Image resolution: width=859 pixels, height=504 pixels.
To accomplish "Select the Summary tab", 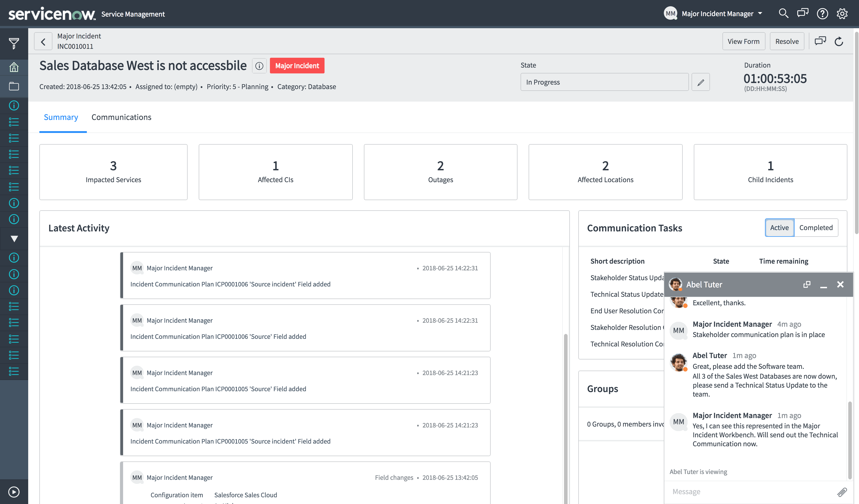I will click(x=61, y=117).
